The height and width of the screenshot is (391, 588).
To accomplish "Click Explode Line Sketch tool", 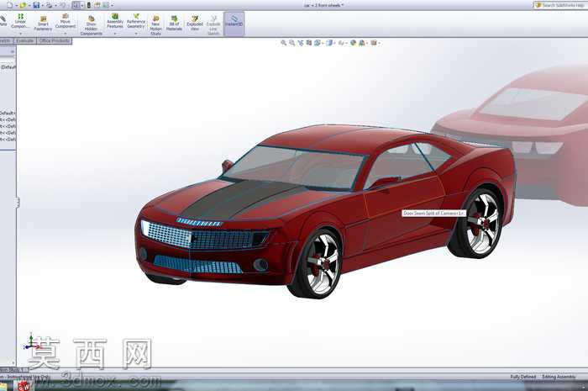I will (x=213, y=25).
